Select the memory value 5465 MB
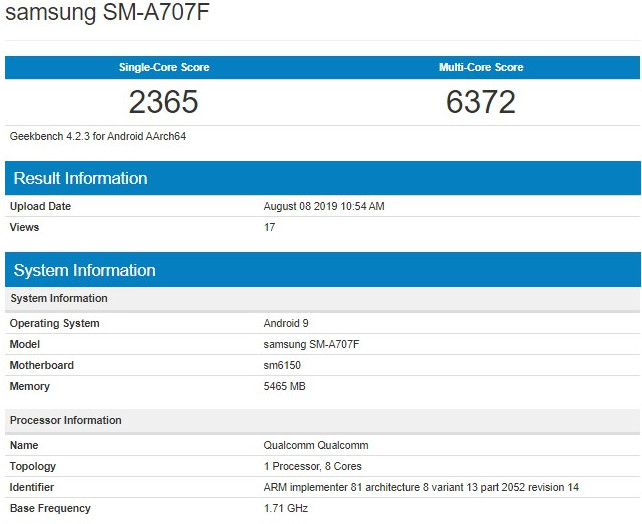Viewport: 642px width, 524px height. pyautogui.click(x=285, y=386)
